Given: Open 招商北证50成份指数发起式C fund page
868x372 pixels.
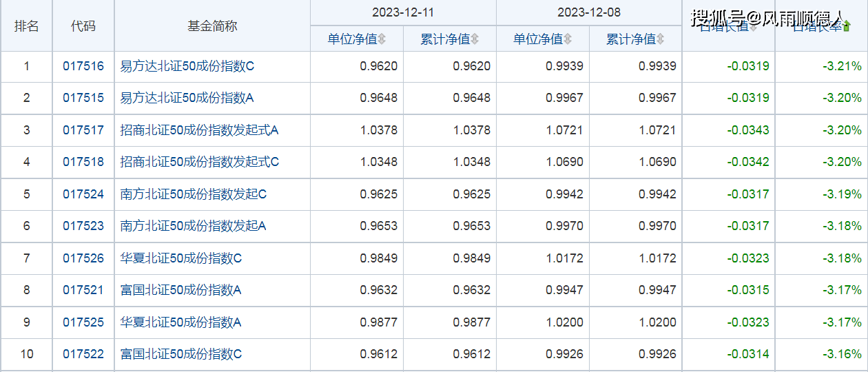Looking at the screenshot, I should pos(200,162).
